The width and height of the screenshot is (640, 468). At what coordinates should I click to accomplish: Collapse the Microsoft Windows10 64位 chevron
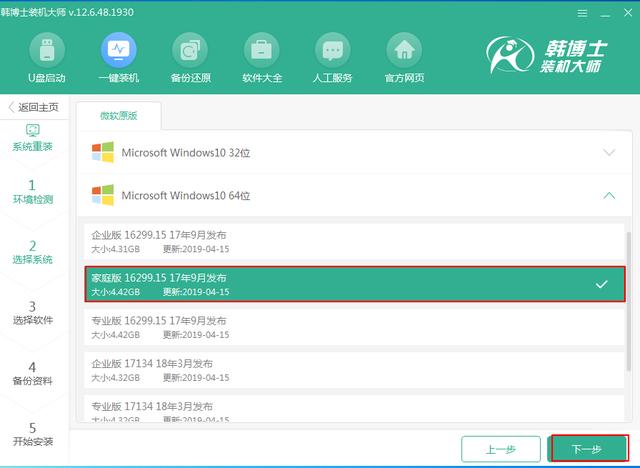(609, 195)
